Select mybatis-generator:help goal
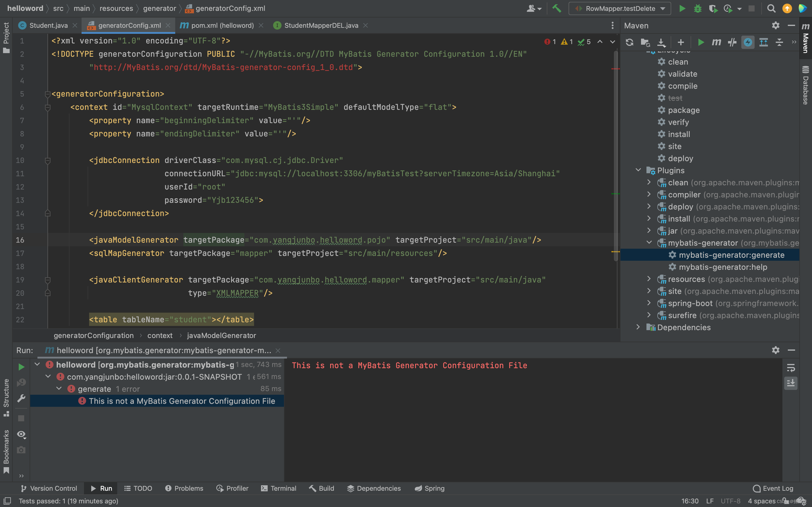 [x=723, y=267]
